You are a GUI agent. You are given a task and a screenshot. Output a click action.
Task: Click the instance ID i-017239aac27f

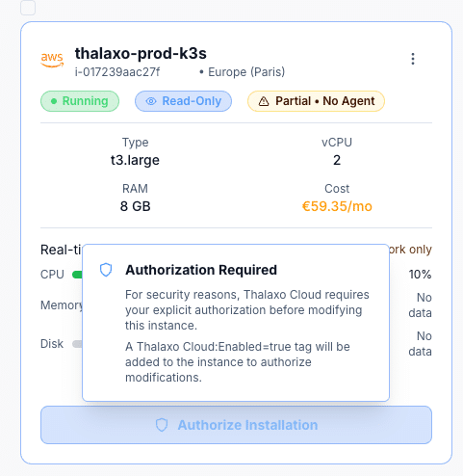coord(117,72)
